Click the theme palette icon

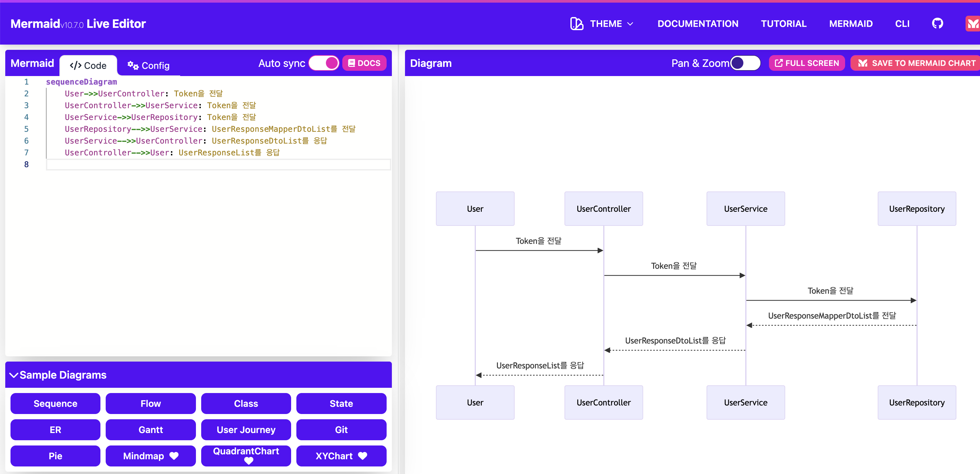point(576,24)
